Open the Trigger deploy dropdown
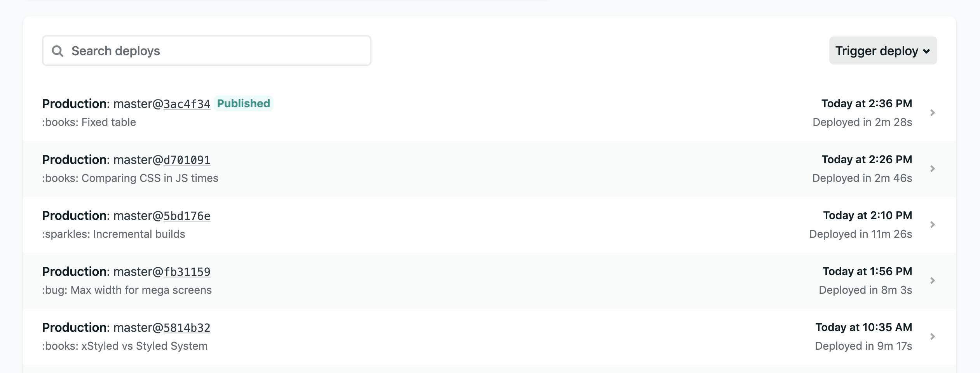The height and width of the screenshot is (373, 980). [882, 51]
